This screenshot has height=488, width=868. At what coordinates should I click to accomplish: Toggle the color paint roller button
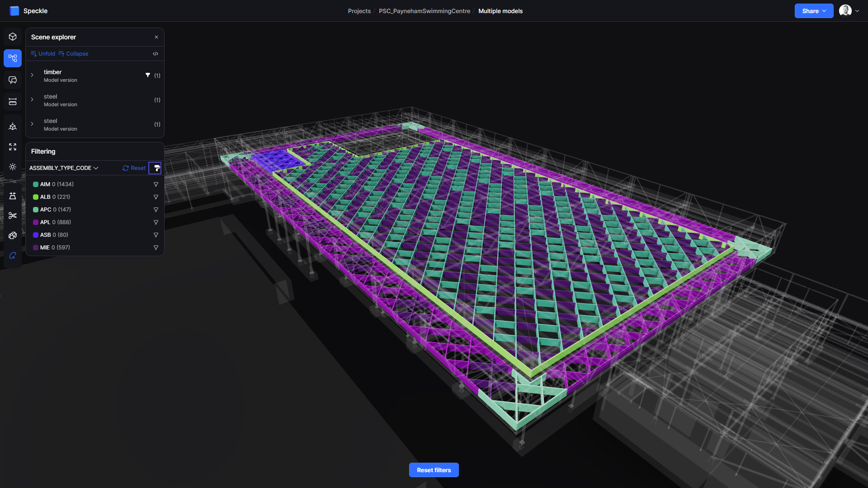155,168
